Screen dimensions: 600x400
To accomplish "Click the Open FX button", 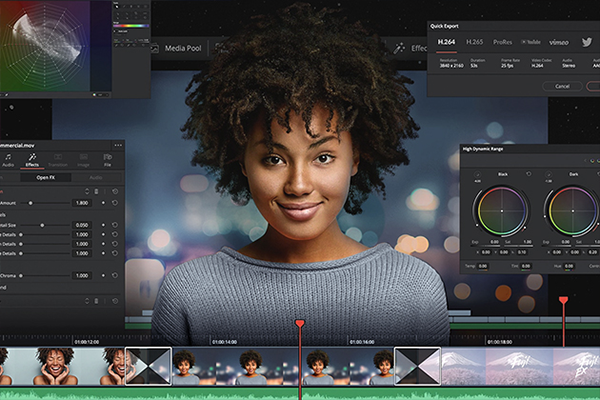I will tap(45, 177).
